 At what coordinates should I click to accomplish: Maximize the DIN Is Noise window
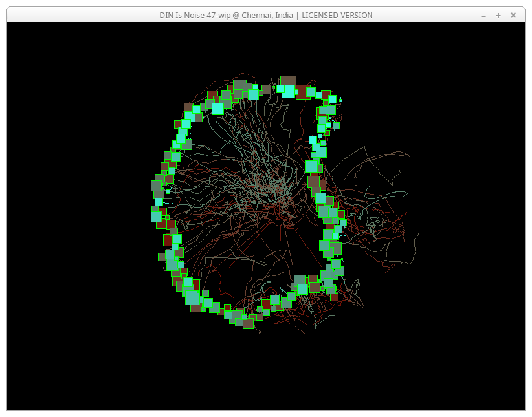click(498, 15)
